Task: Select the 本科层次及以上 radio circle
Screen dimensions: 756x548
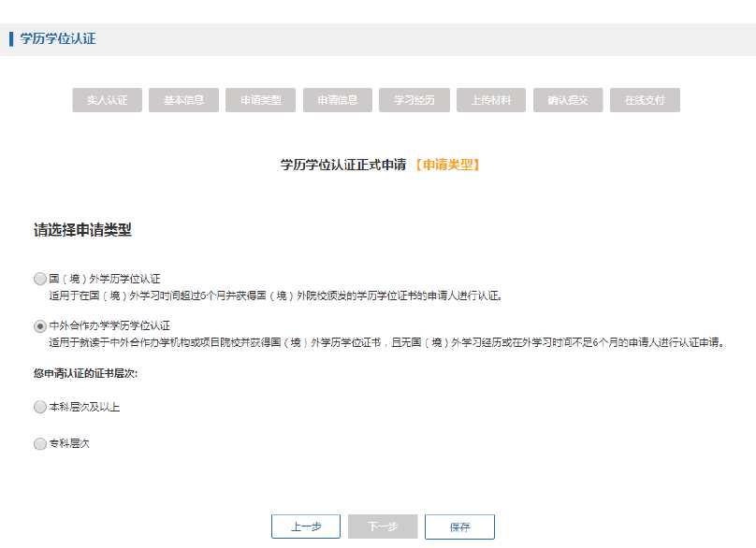Action: 39,407
